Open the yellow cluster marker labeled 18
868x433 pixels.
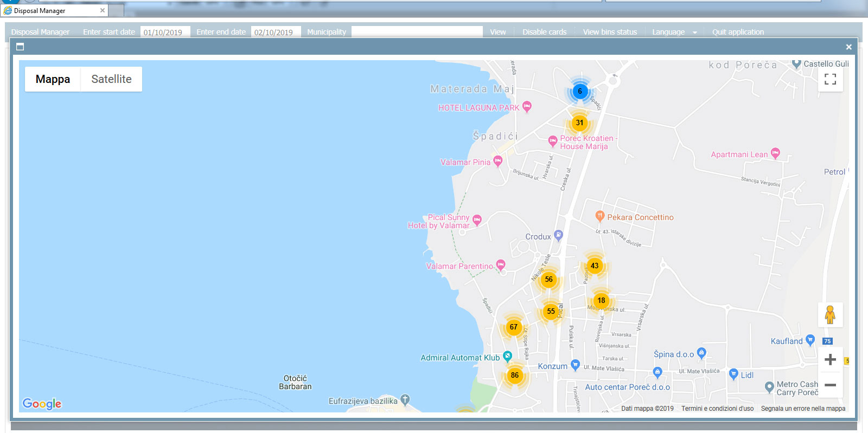[601, 300]
